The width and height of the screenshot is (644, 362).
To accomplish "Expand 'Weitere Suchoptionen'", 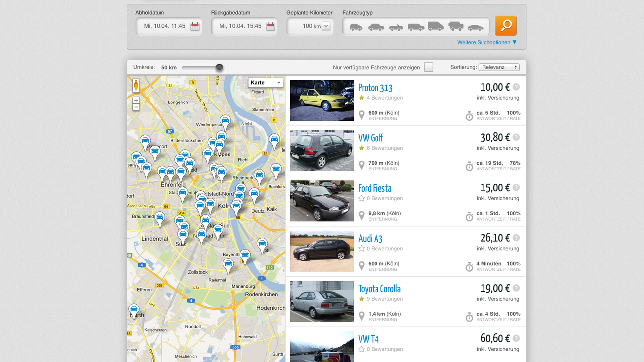I will 486,43.
